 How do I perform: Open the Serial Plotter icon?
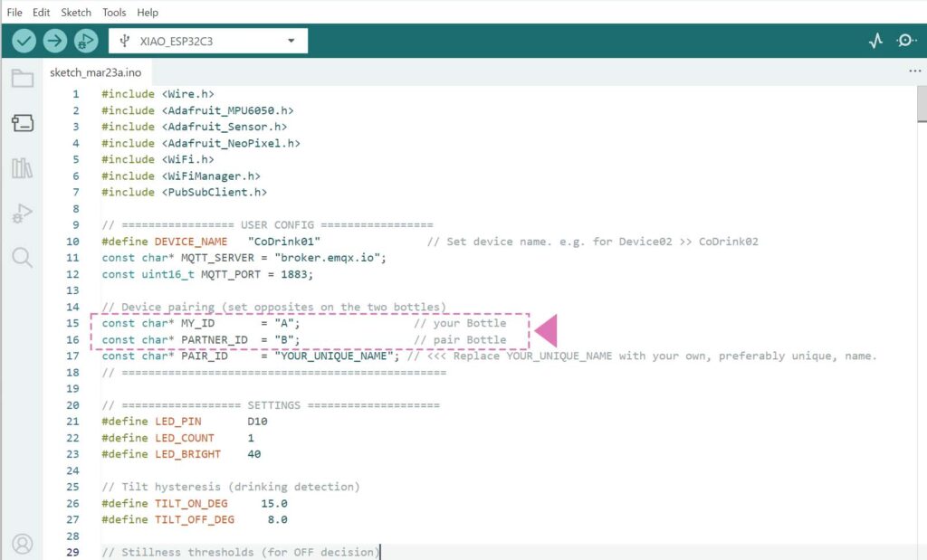tap(875, 41)
